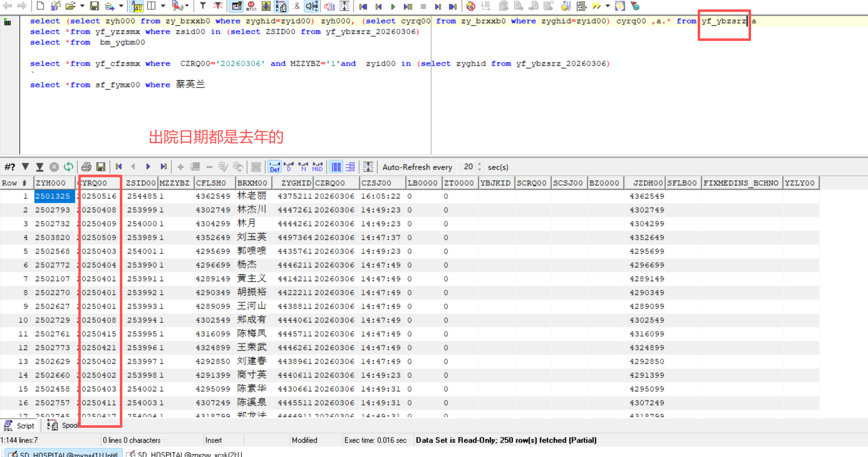Expand the split layout dropdown arrow

click(163, 6)
